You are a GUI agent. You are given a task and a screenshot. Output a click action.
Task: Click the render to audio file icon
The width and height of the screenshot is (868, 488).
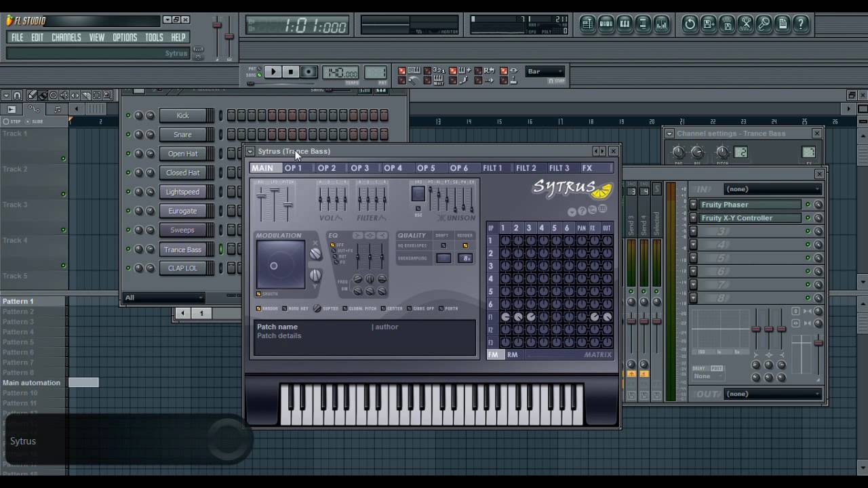pos(728,24)
